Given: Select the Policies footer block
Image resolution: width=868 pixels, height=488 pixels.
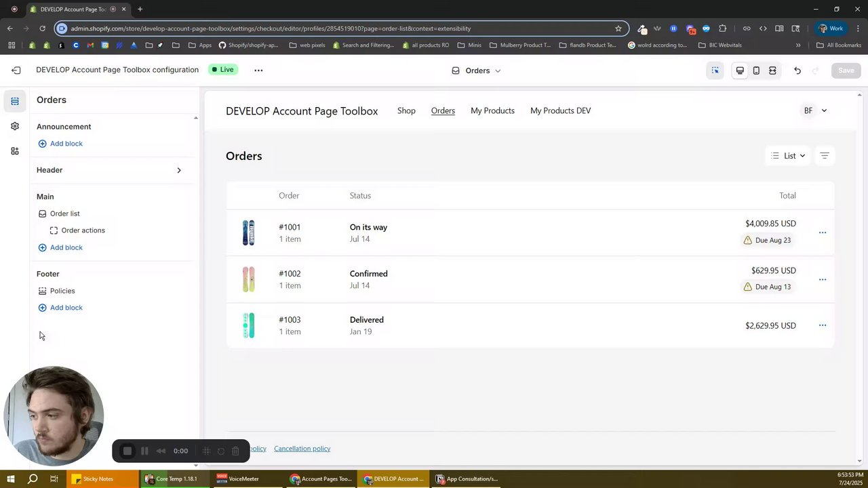Looking at the screenshot, I should point(56,291).
